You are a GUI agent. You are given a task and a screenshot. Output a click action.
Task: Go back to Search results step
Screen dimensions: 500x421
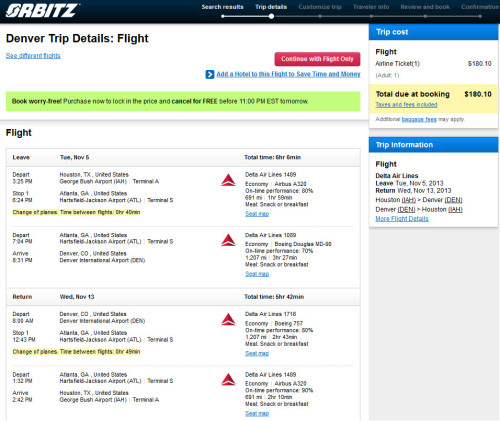222,7
